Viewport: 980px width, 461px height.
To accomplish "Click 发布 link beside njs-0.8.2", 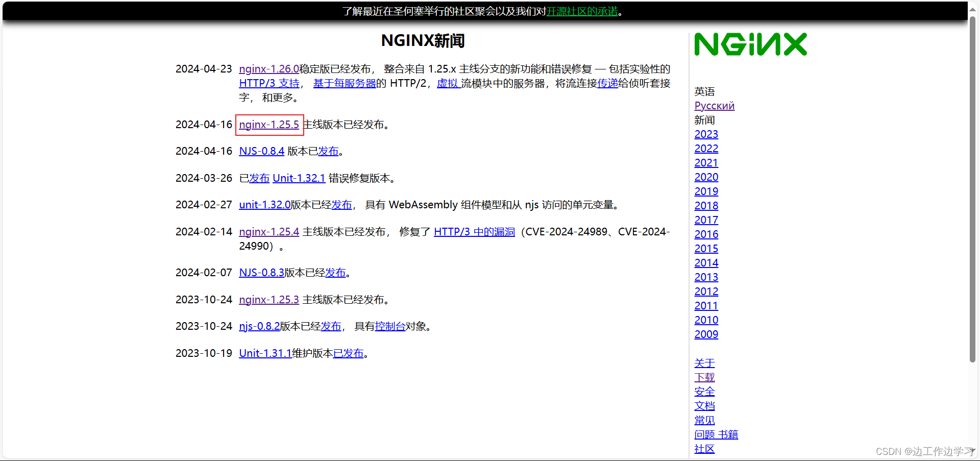I will coord(331,326).
